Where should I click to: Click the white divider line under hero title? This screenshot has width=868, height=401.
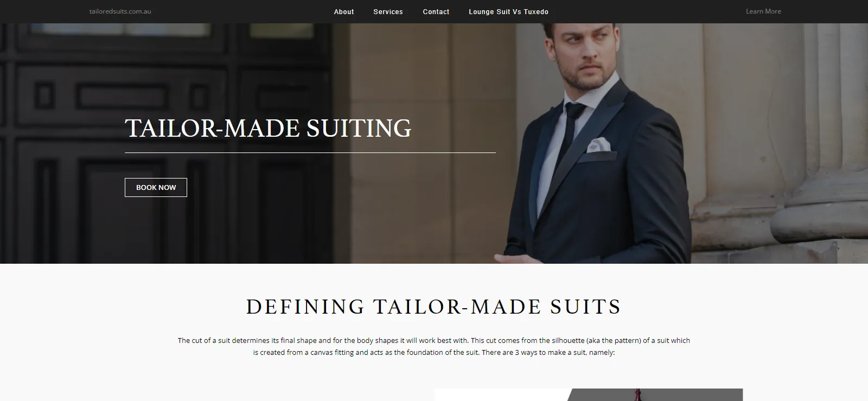(x=310, y=153)
